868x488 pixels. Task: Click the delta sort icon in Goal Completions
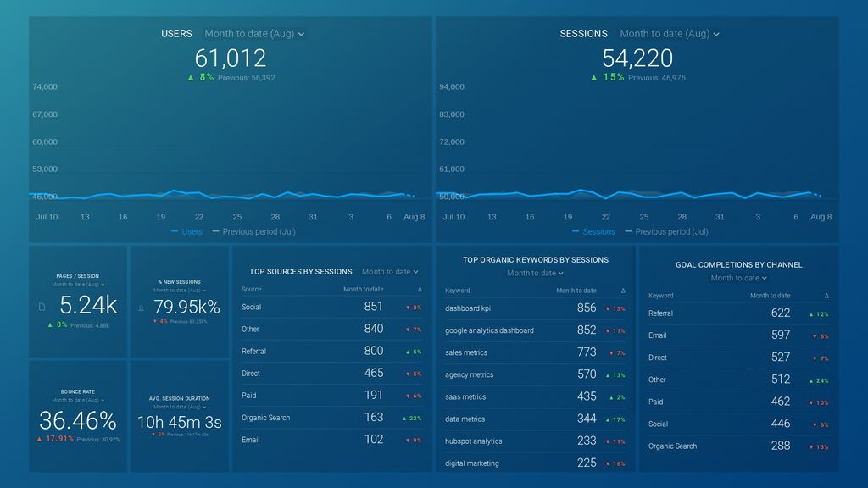coord(826,296)
